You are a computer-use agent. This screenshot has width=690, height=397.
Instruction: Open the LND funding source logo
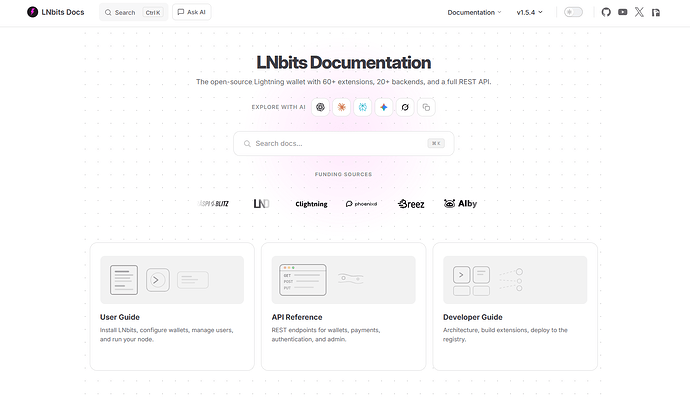(x=261, y=203)
